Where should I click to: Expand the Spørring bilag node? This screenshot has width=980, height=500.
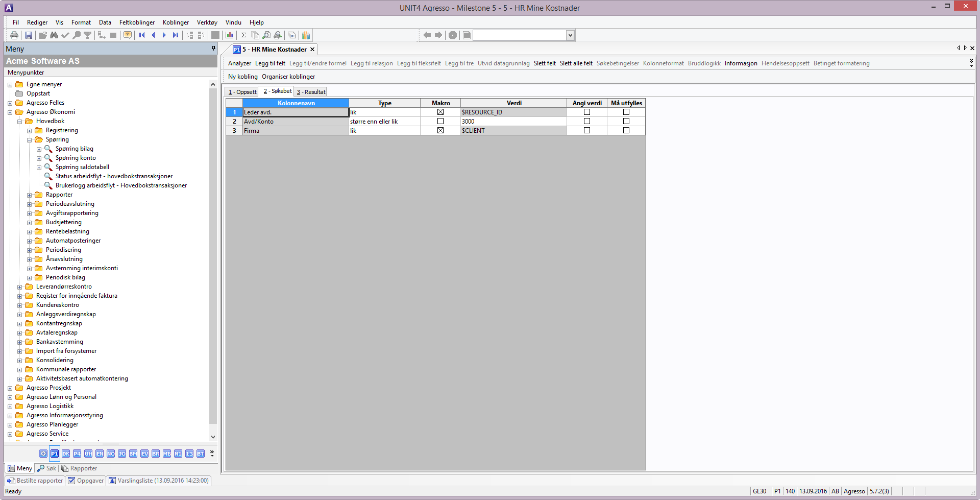[39, 149]
